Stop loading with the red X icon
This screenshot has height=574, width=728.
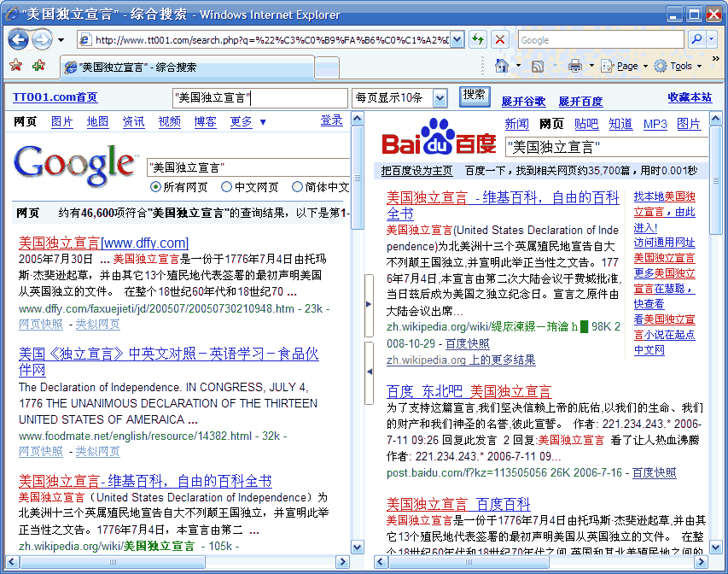(499, 39)
